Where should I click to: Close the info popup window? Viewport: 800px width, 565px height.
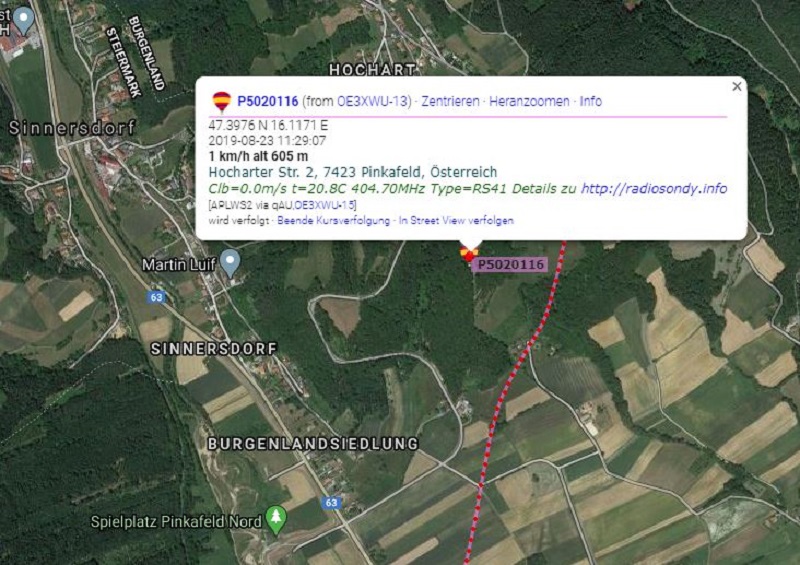pos(737,87)
